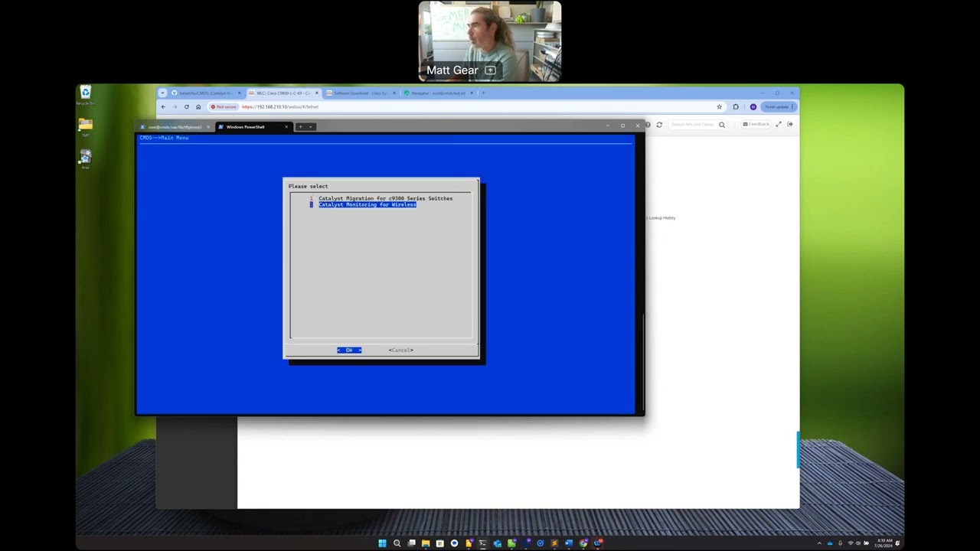
Task: Click the microphone tray icon
Action: [x=840, y=543]
